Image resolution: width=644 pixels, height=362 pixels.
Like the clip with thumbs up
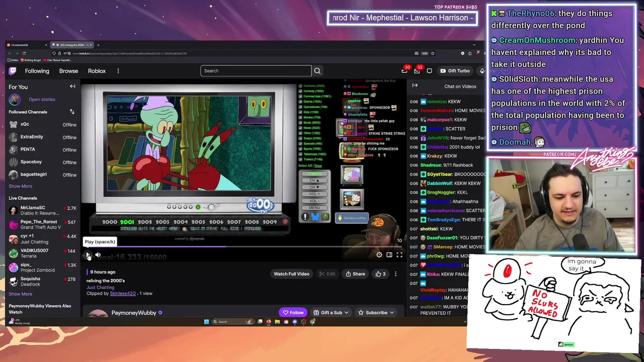tap(380, 274)
